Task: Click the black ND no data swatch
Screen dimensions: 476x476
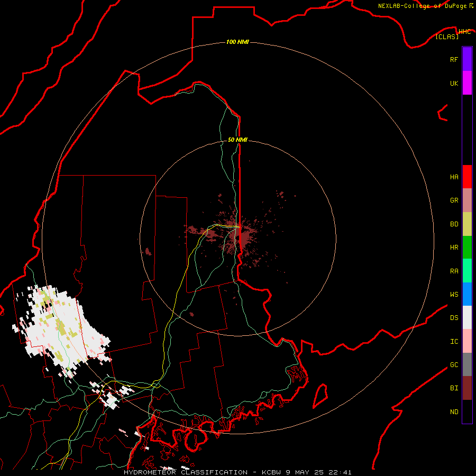Action: point(467,411)
